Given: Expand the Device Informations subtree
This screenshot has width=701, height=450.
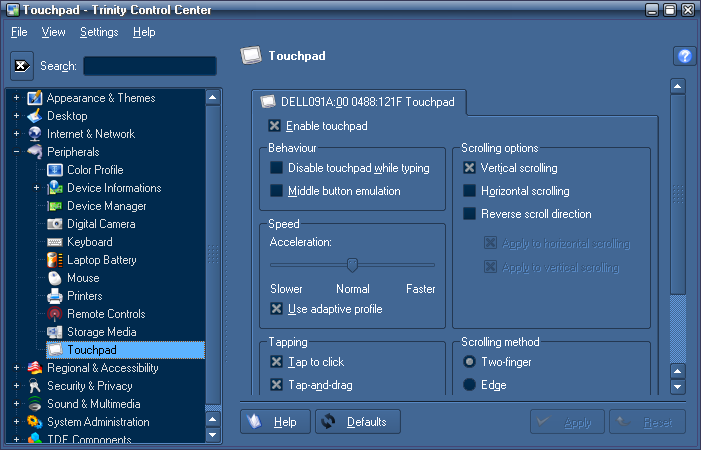Looking at the screenshot, I should pyautogui.click(x=36, y=188).
